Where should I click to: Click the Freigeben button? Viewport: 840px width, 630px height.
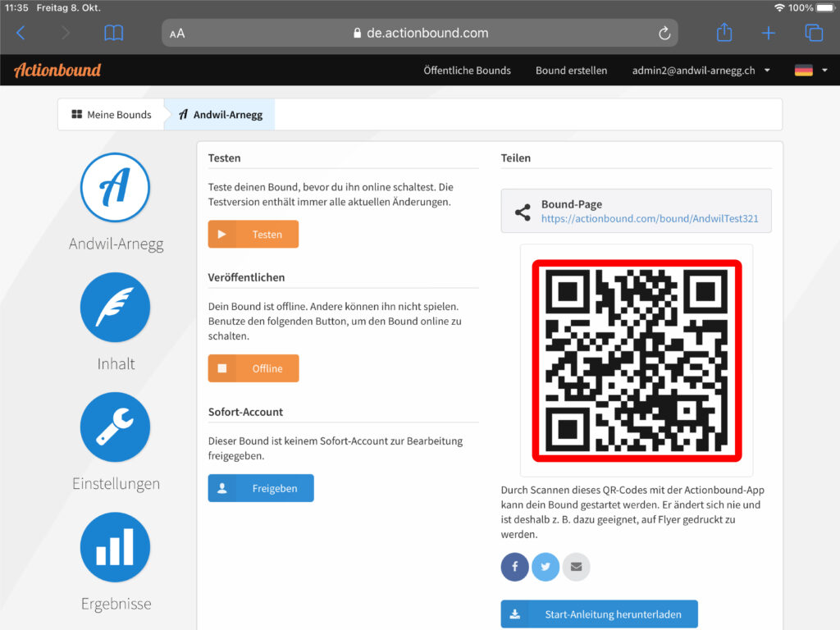pos(261,488)
